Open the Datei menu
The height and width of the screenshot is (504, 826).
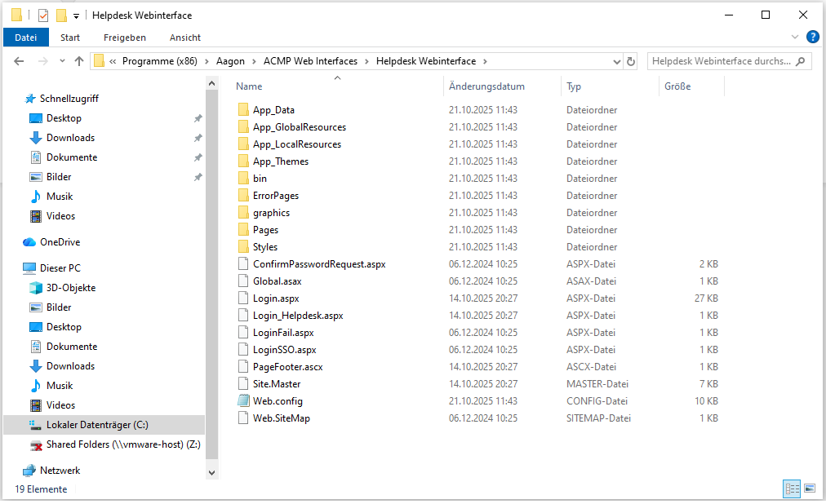pos(25,38)
